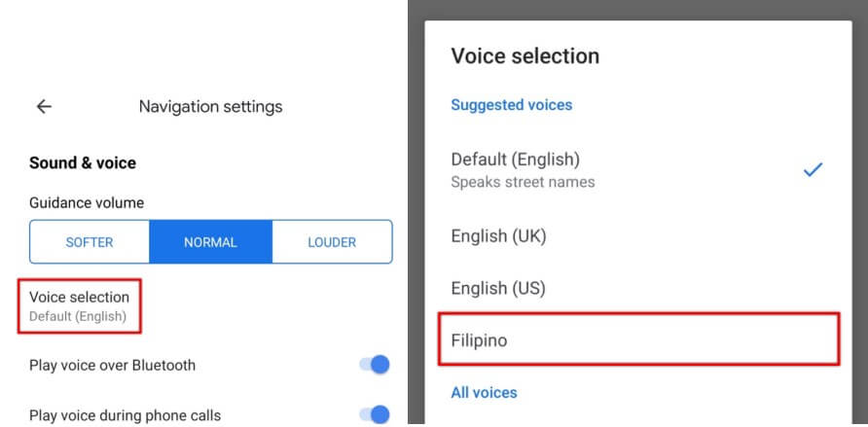
Task: Disable Play voice during phone calls
Action: (x=374, y=415)
